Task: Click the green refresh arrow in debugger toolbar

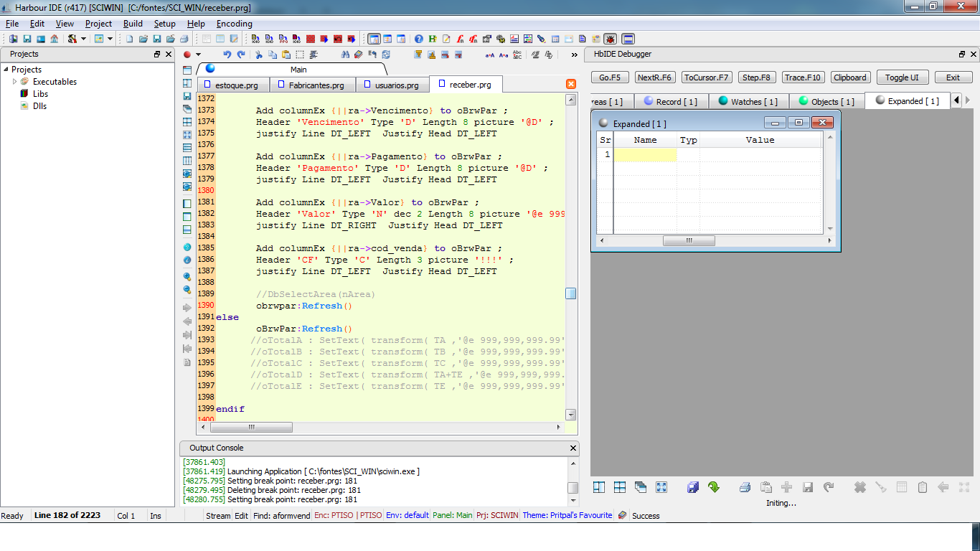Action: (713, 487)
